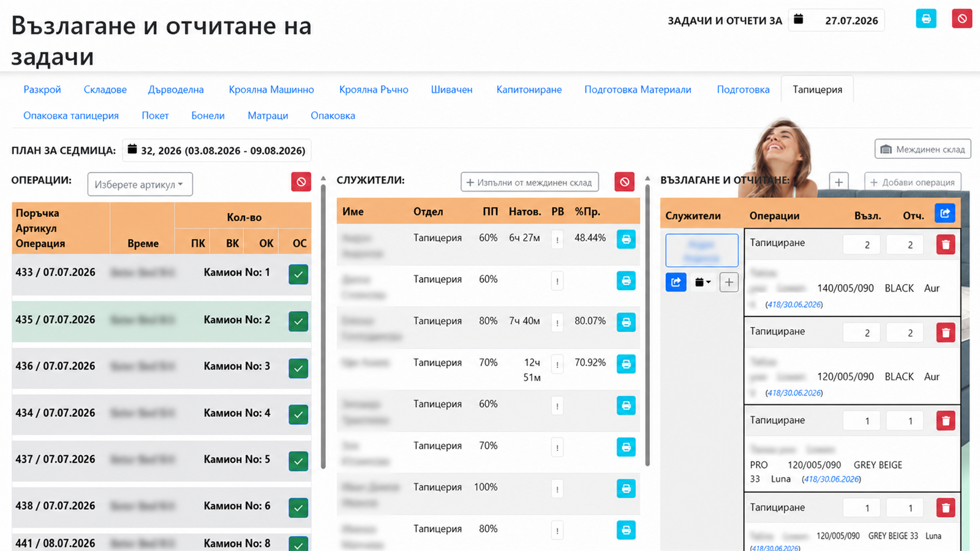Click Добави операция button
The image size is (980, 551).
click(x=913, y=182)
